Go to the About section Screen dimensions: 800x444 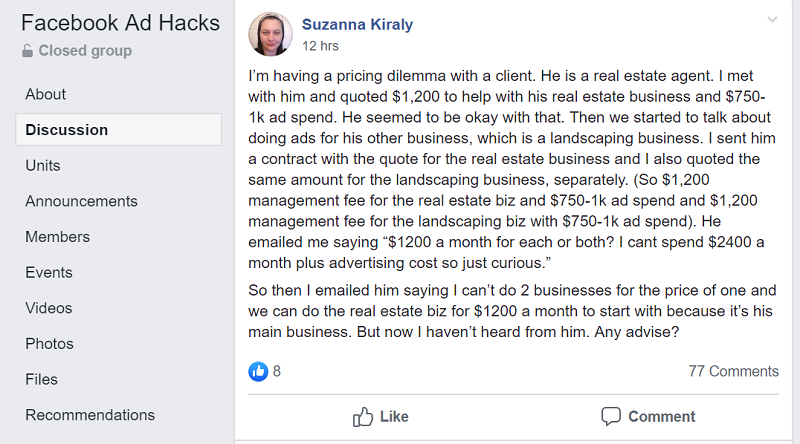46,94
